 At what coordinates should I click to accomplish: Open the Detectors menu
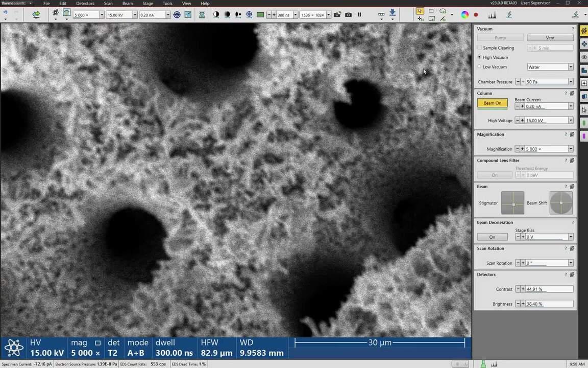point(85,4)
